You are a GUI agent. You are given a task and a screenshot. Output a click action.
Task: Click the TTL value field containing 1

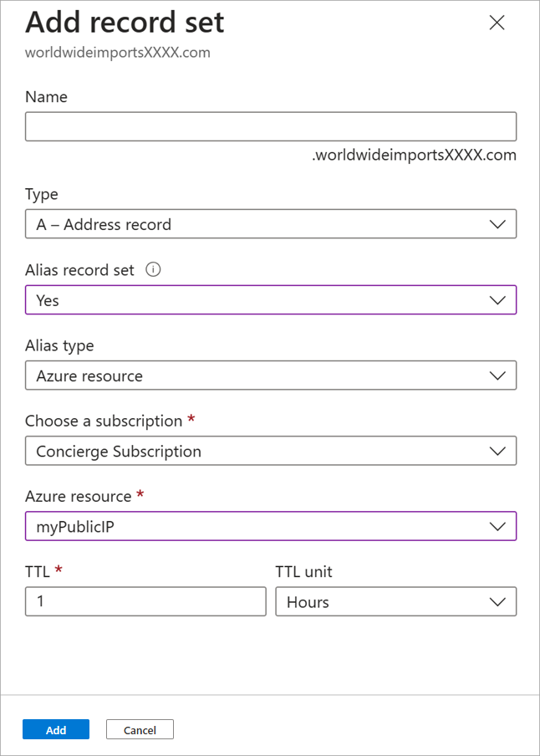(x=145, y=600)
